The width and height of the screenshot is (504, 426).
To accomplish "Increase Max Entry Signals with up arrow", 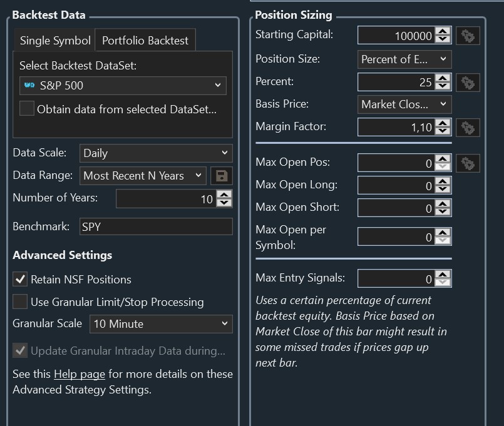I will point(443,274).
